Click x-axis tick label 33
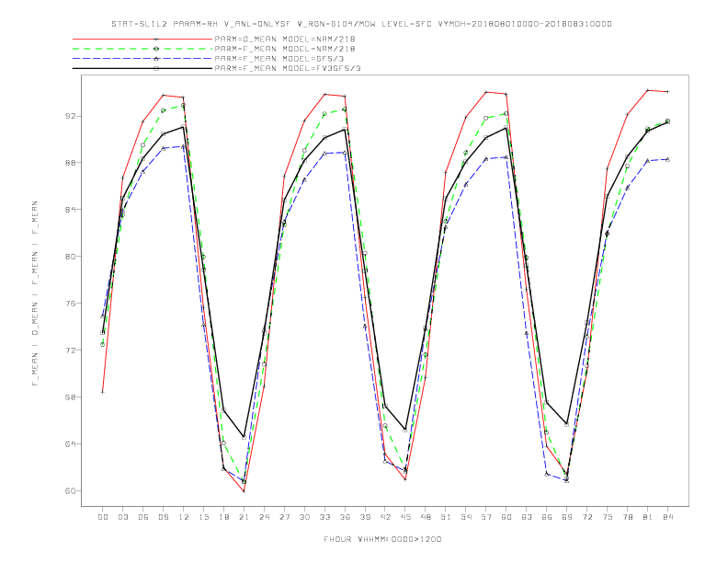728x563 pixels. 324,517
